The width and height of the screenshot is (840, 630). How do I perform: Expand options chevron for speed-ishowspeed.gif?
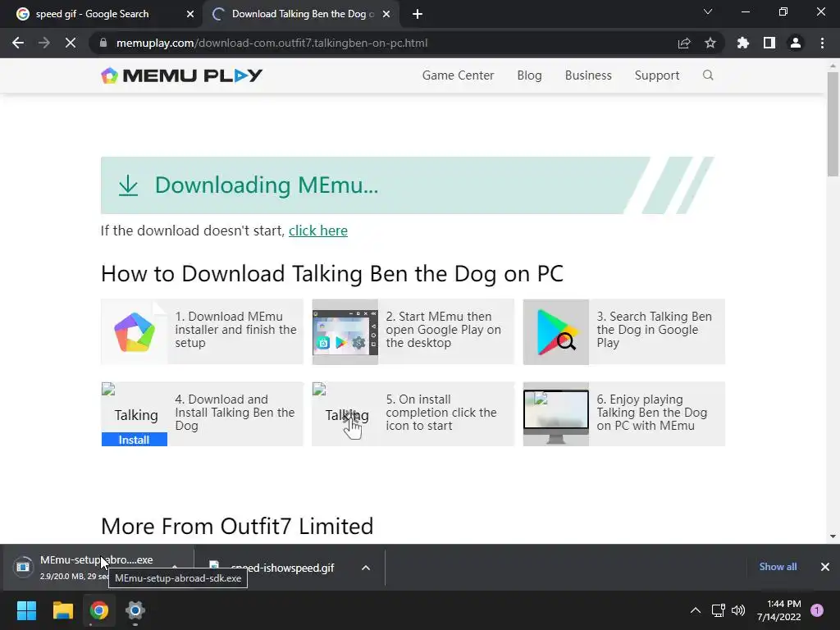point(366,568)
